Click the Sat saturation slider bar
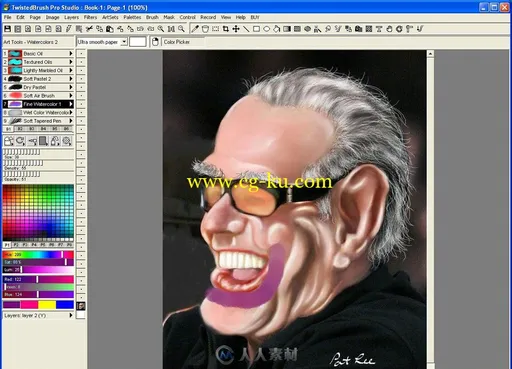 38,262
